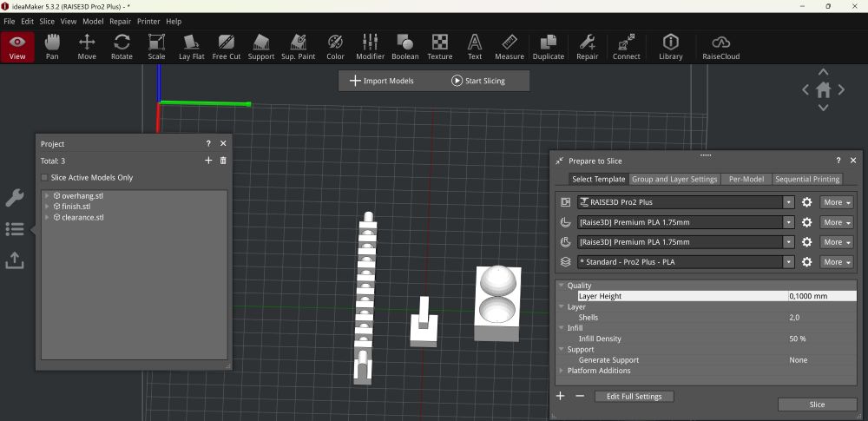Viewport: 868px width, 421px height.
Task: Expand the finish.stl tree item
Action: coord(47,207)
